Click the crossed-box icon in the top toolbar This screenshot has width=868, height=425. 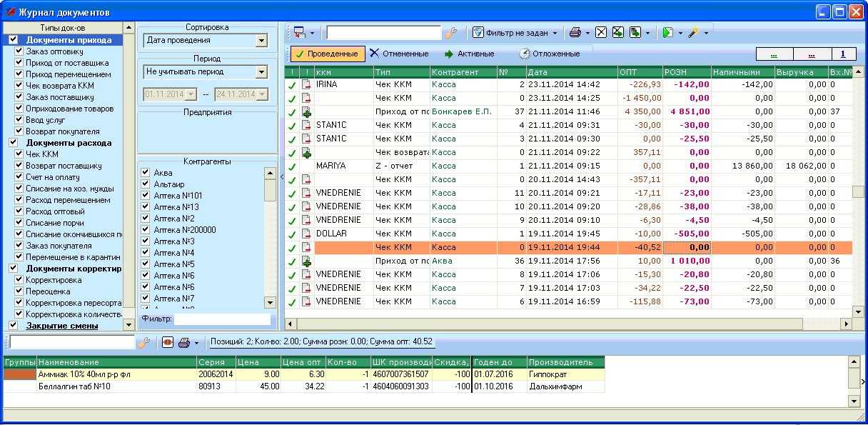click(601, 33)
